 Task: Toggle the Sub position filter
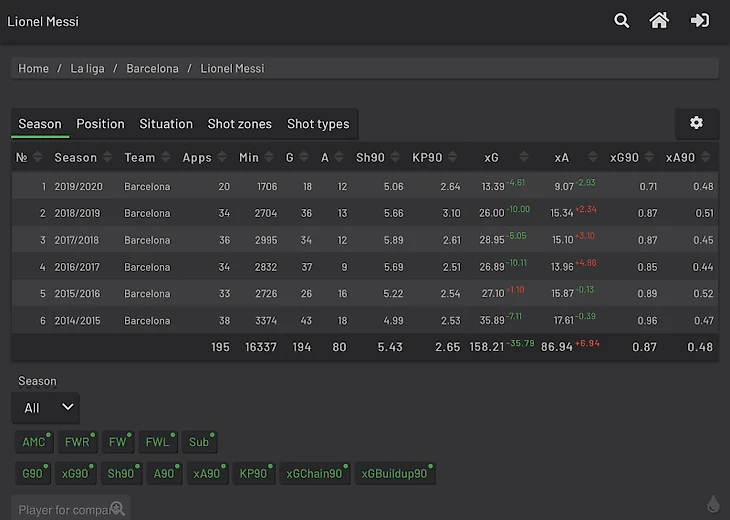point(200,442)
